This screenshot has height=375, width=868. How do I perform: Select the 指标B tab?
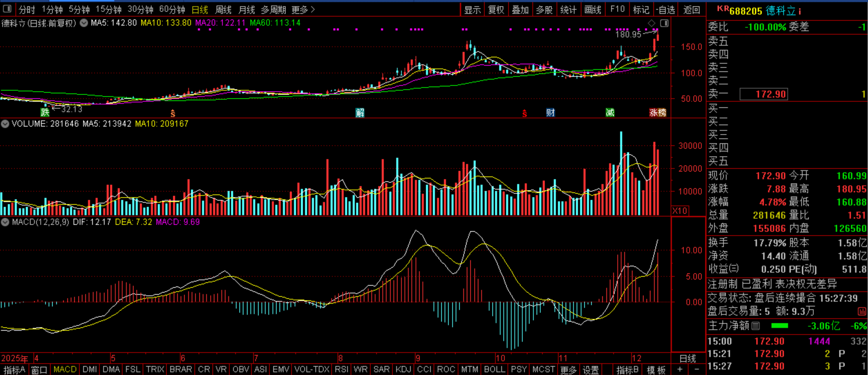click(627, 370)
